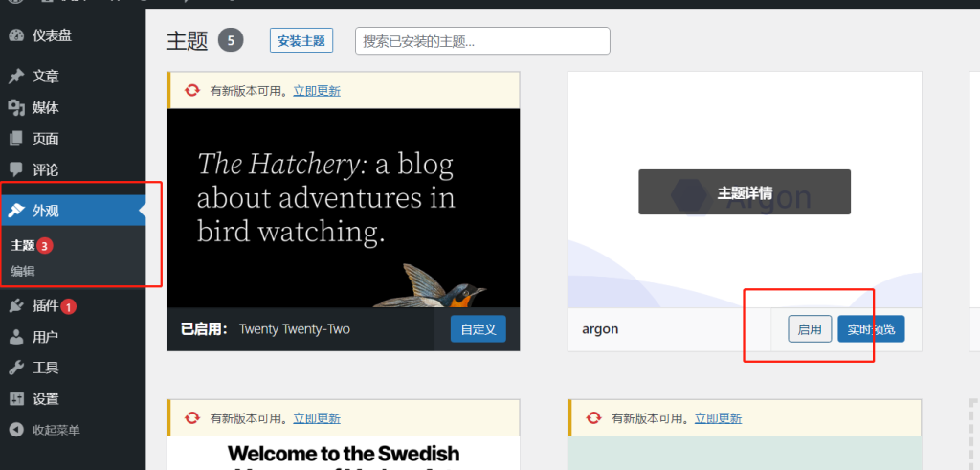This screenshot has width=980, height=470.
Task: Click the Tools wrench icon
Action: click(x=16, y=368)
